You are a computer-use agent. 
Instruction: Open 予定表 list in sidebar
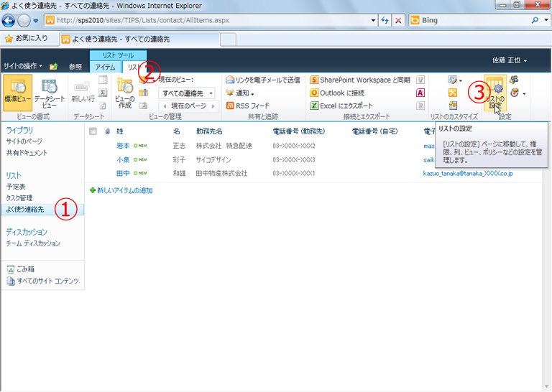pyautogui.click(x=16, y=187)
